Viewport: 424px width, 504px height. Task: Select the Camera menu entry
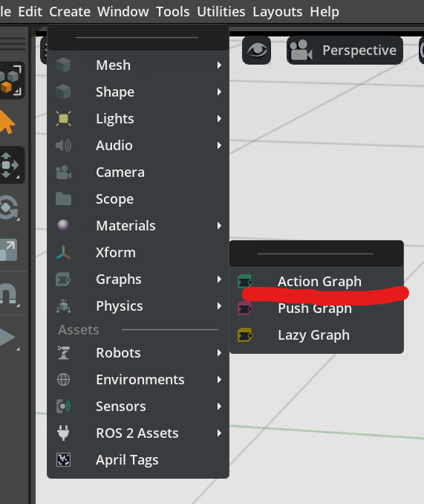click(x=138, y=172)
